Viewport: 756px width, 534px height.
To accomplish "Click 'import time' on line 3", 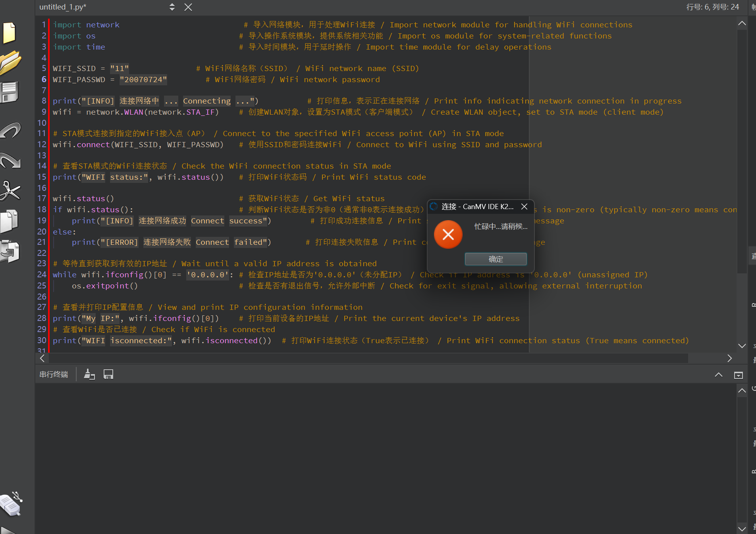I will click(79, 47).
